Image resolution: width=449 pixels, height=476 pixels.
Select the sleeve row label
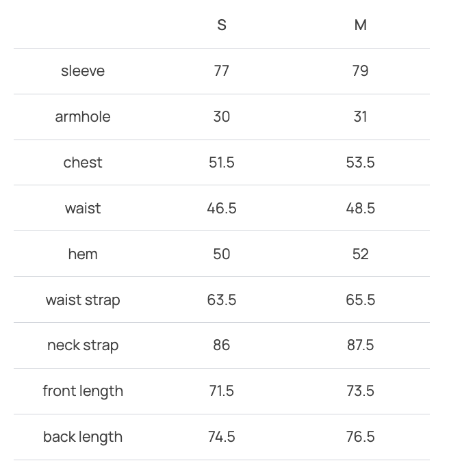click(x=83, y=71)
